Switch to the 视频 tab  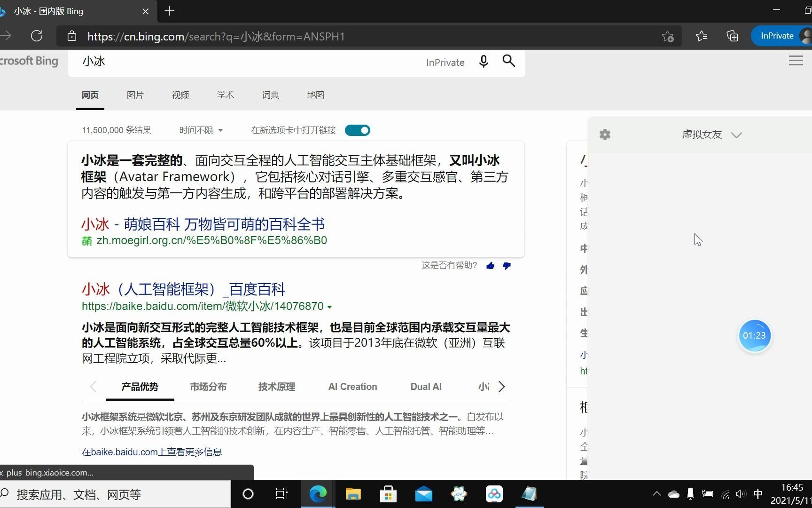180,95
